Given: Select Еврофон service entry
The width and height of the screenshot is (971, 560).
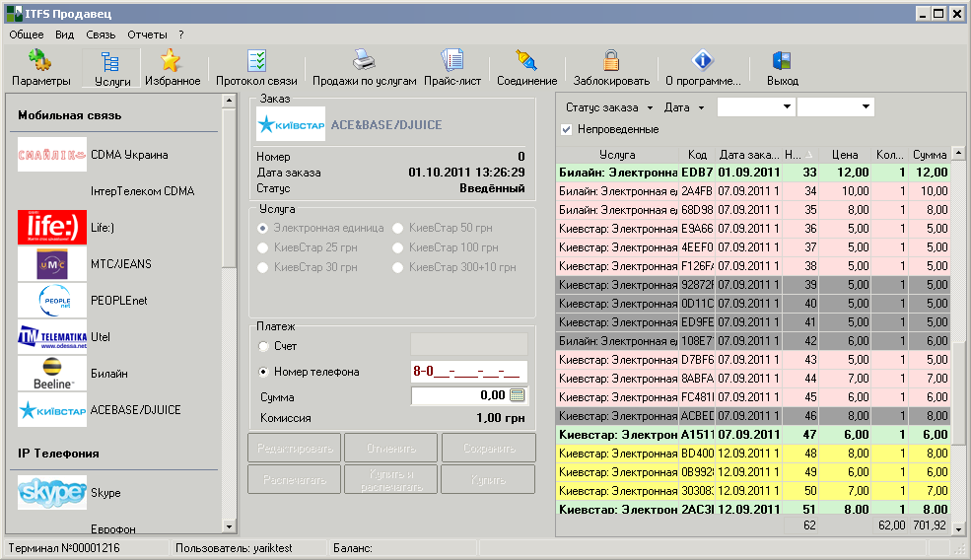Looking at the screenshot, I should (112, 529).
